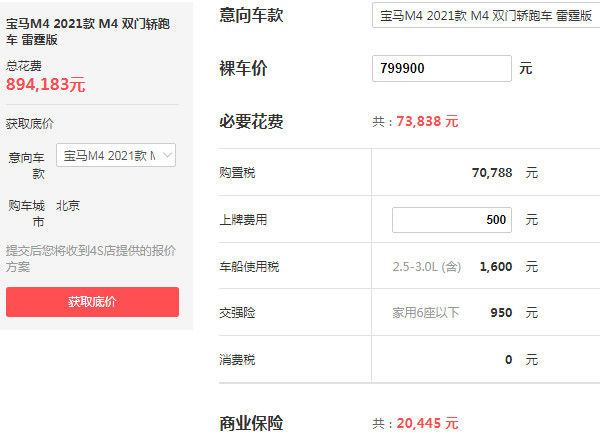Click the 交强险 amount 950

point(501,313)
